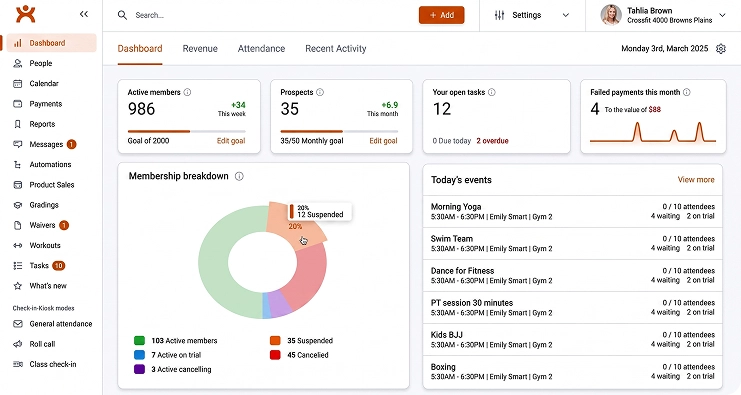Click the 2 overdue tasks link

click(x=492, y=141)
